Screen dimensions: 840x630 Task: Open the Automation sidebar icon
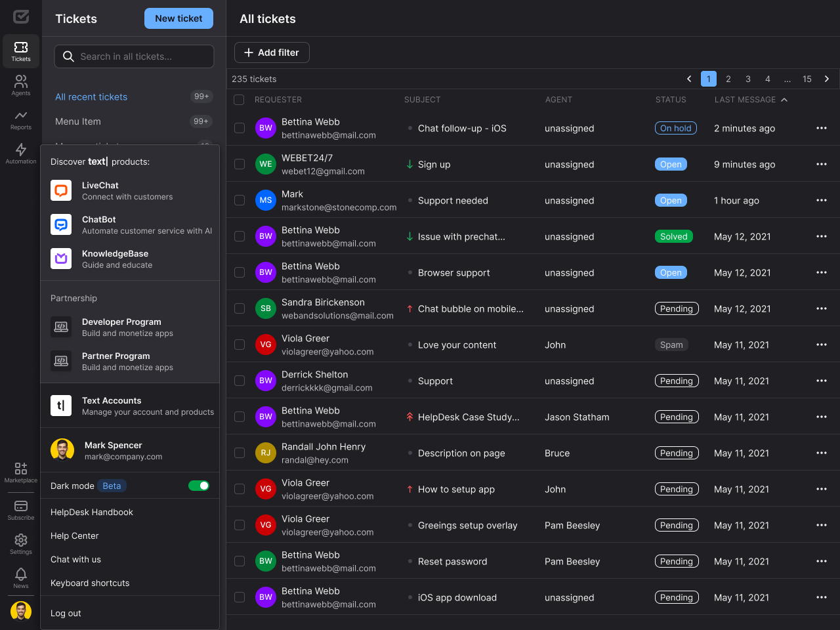pos(21,154)
